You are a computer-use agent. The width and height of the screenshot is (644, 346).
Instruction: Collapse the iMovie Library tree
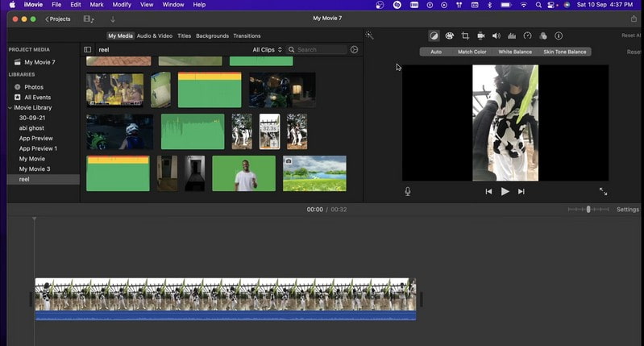pyautogui.click(x=10, y=107)
